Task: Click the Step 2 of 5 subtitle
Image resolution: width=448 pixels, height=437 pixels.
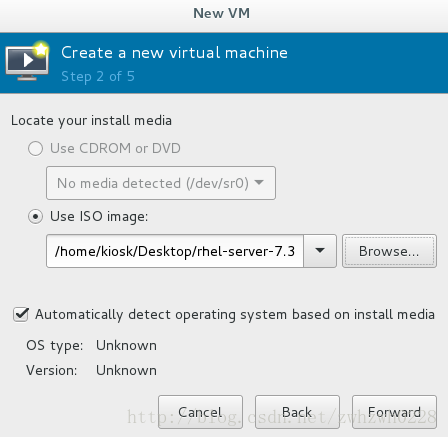Action: click(98, 76)
